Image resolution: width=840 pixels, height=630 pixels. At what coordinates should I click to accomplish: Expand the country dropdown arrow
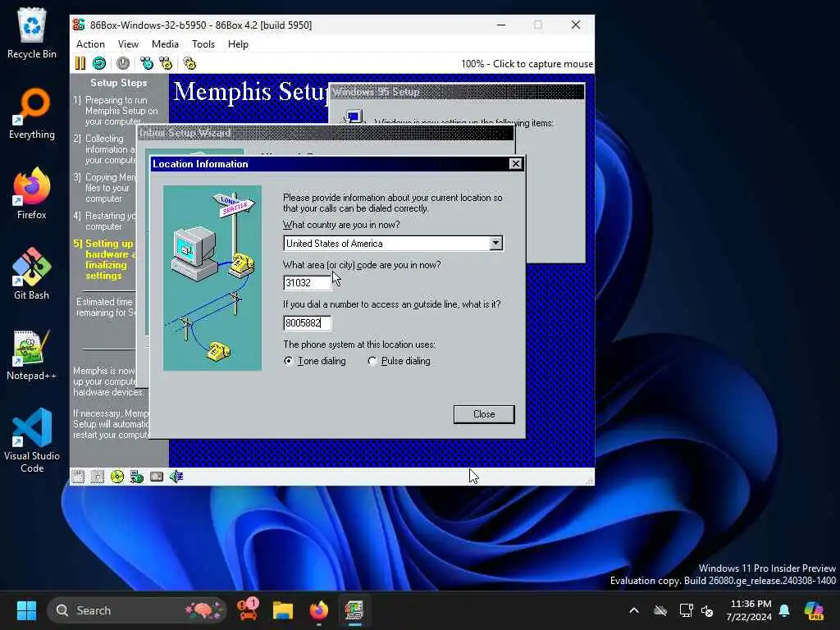[x=496, y=243]
